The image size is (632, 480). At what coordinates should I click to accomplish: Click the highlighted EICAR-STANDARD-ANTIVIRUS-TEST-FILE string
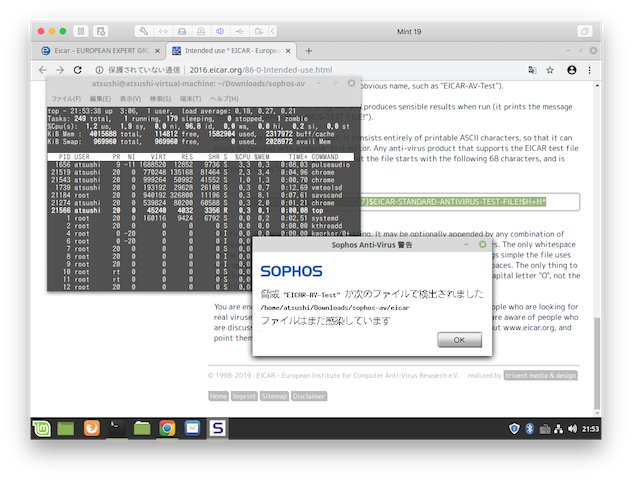pos(453,202)
